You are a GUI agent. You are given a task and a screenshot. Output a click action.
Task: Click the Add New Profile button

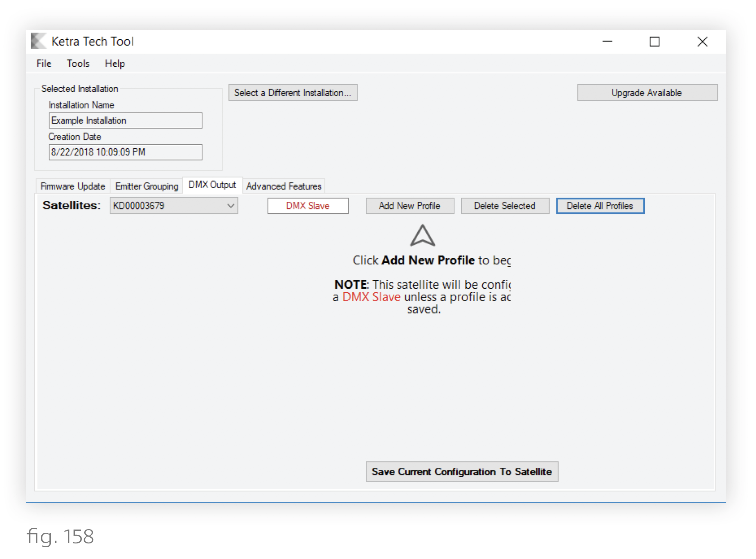410,206
